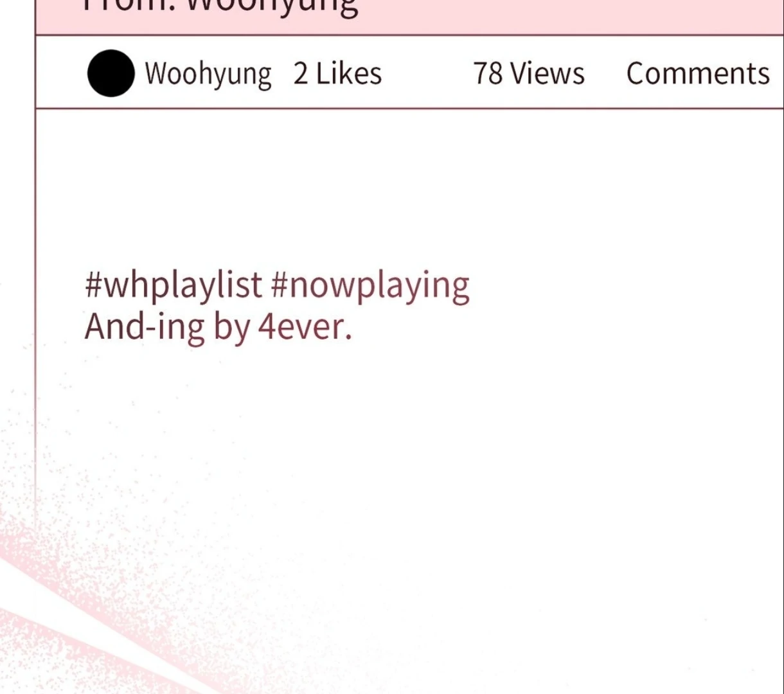Click Woohyung's black circle profile avatar
This screenshot has height=694, width=784.
pos(111,73)
